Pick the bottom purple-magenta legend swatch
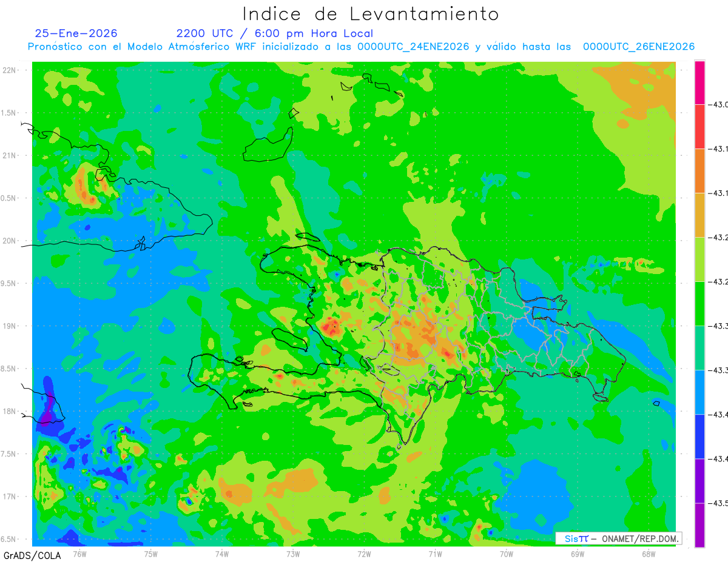The image size is (728, 562). [699, 525]
